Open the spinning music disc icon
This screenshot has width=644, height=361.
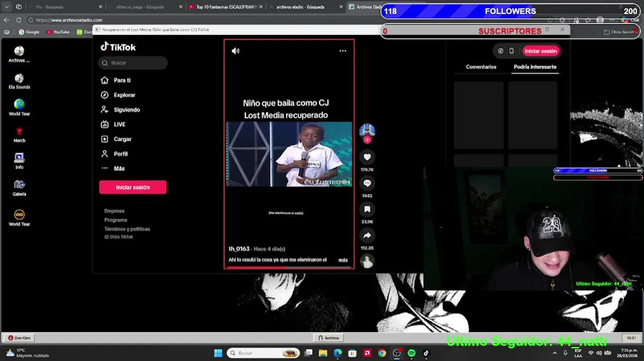coord(367,261)
